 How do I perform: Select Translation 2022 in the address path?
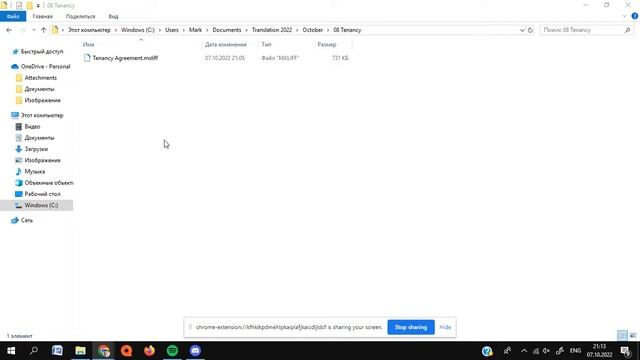272,30
